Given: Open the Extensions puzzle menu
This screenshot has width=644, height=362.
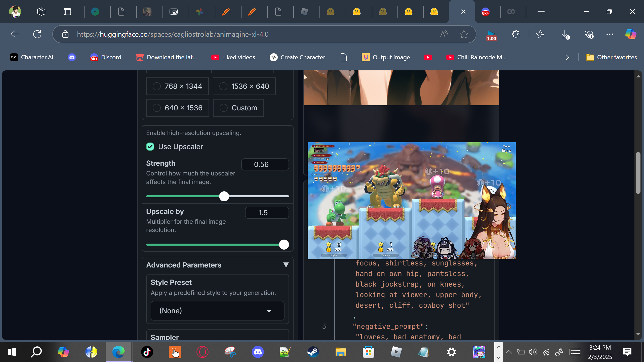Looking at the screenshot, I should pyautogui.click(x=516, y=34).
